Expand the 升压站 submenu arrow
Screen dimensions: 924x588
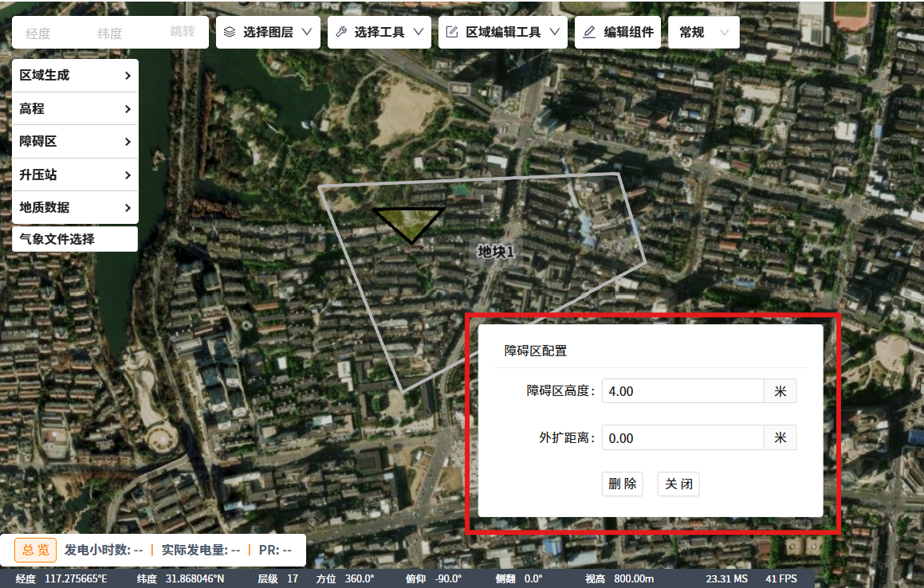[128, 175]
